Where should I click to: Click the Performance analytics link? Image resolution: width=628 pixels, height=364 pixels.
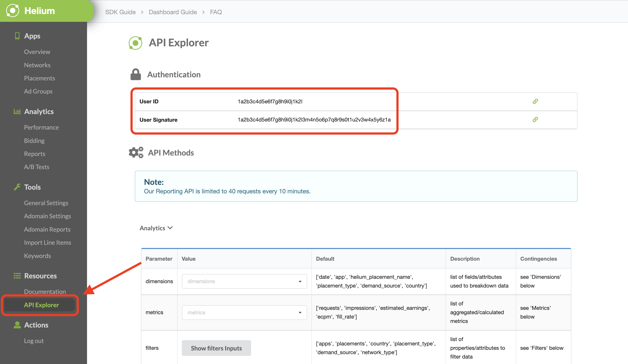point(41,127)
